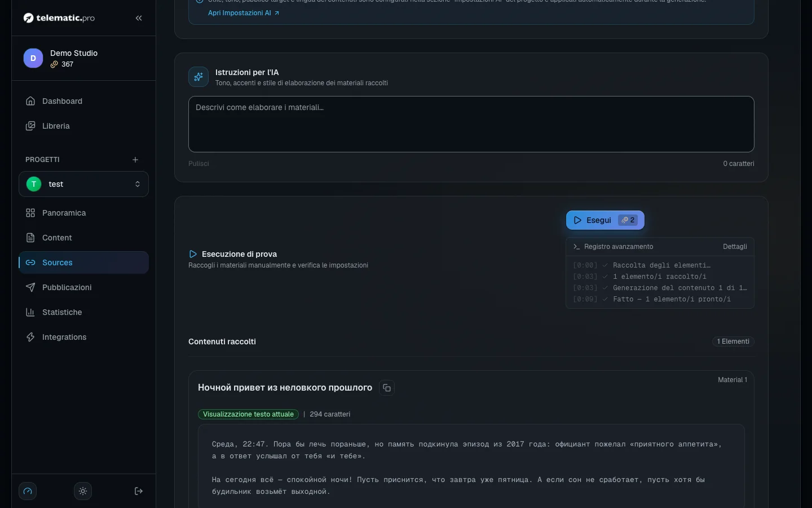Select Sources in the sidebar
812x508 pixels.
click(83, 262)
